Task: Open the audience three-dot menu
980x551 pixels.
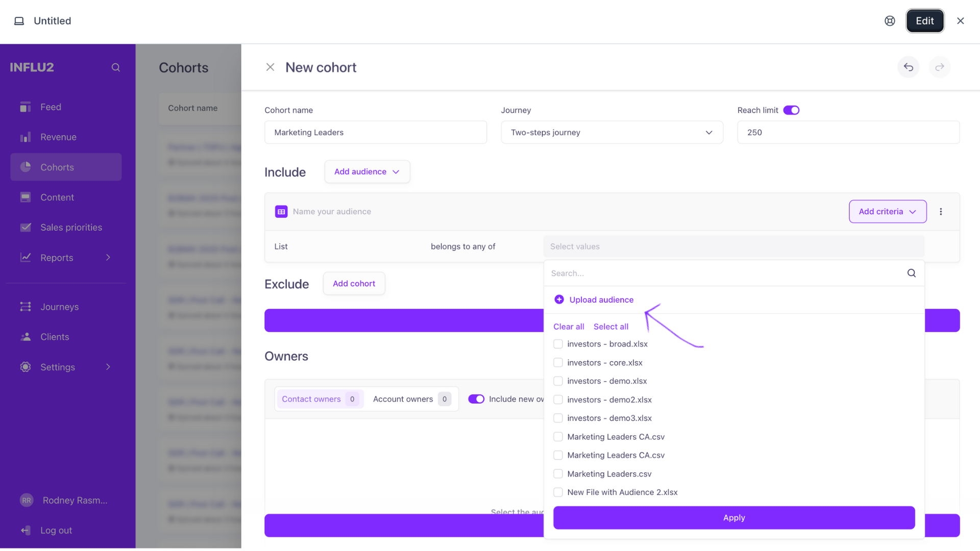Action: coord(941,211)
